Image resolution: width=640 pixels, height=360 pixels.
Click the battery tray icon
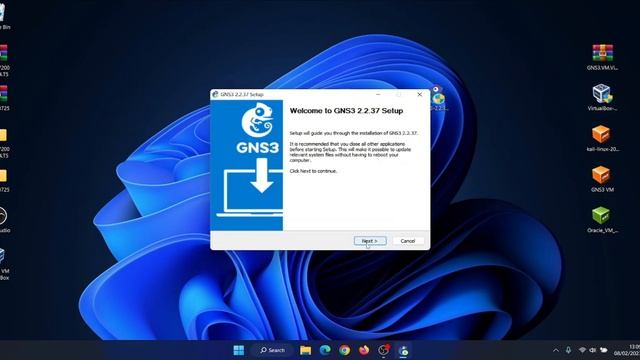click(604, 350)
